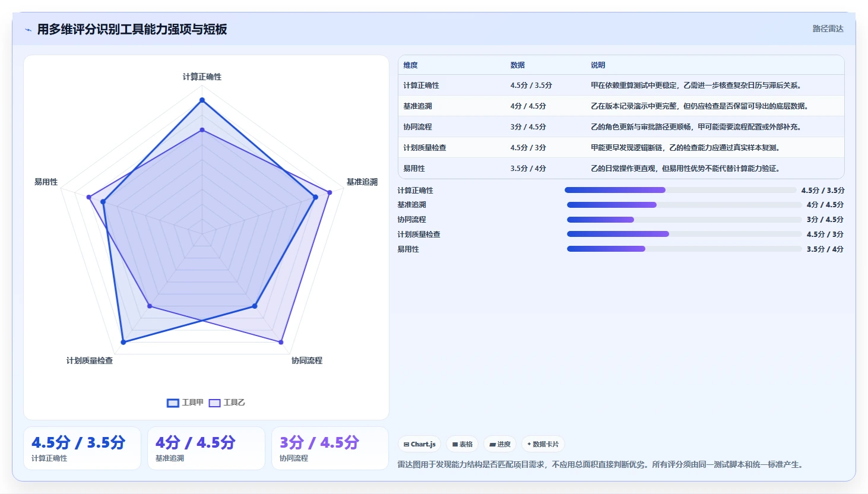Click the 易用性 progress bar

tap(685, 249)
